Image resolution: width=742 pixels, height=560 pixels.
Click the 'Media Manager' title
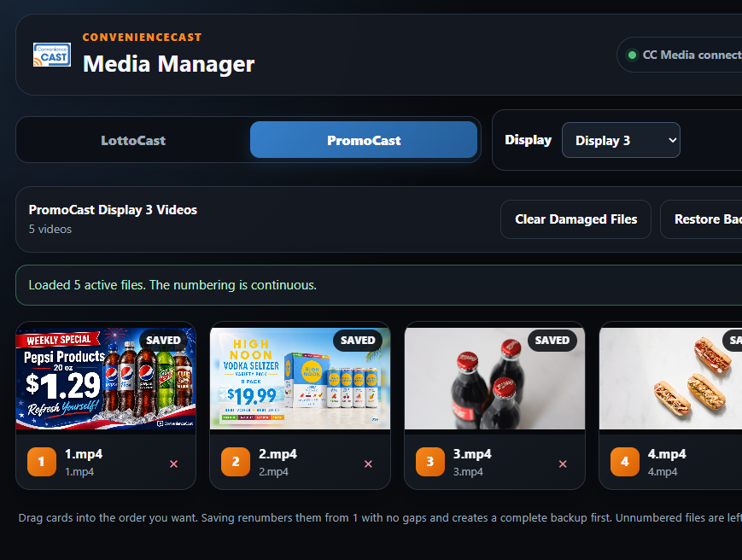168,64
